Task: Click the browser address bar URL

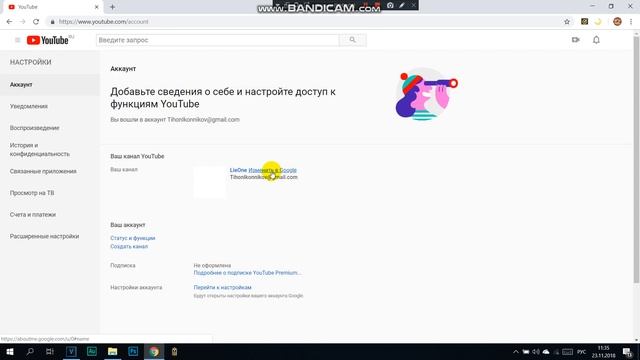Action: (103, 22)
